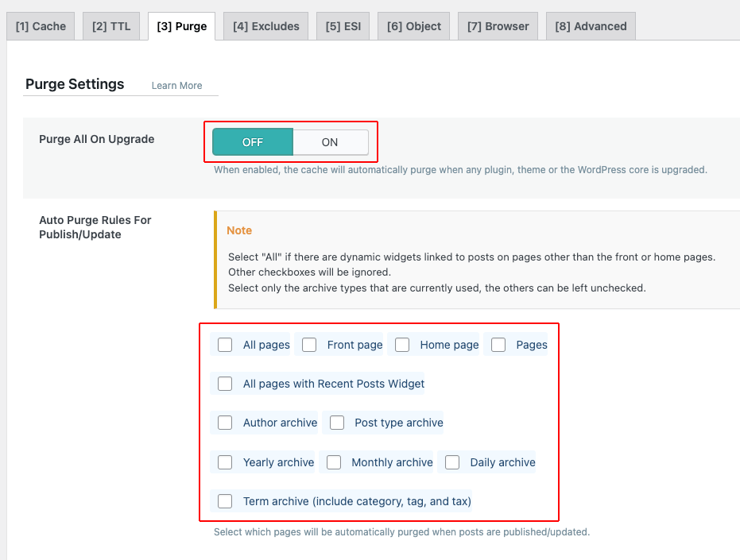Screen dimensions: 740x560
Task: Set Purge All On Upgrade to OFF
Action: pos(253,142)
